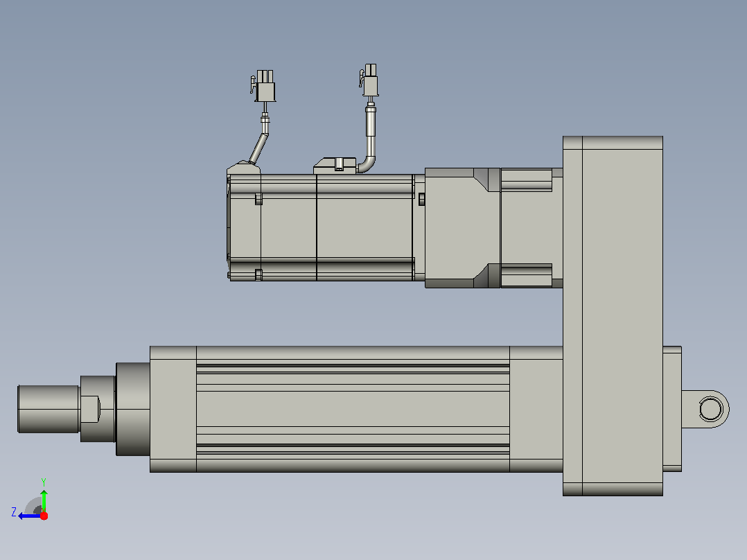Screen dimensions: 747x560
Task: Click the servo motor's main body
Action: 321,227
